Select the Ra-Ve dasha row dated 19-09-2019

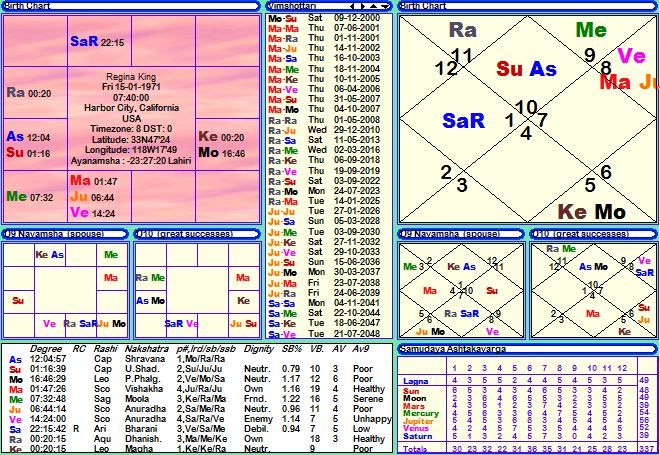325,171
